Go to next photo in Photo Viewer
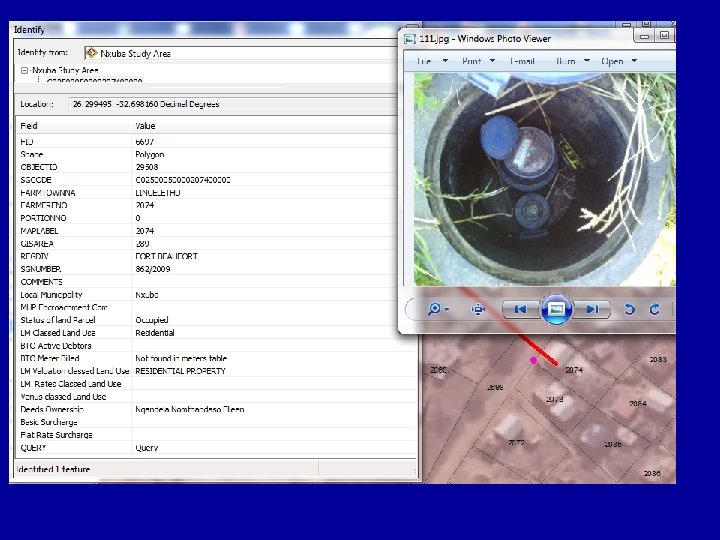 coord(592,309)
